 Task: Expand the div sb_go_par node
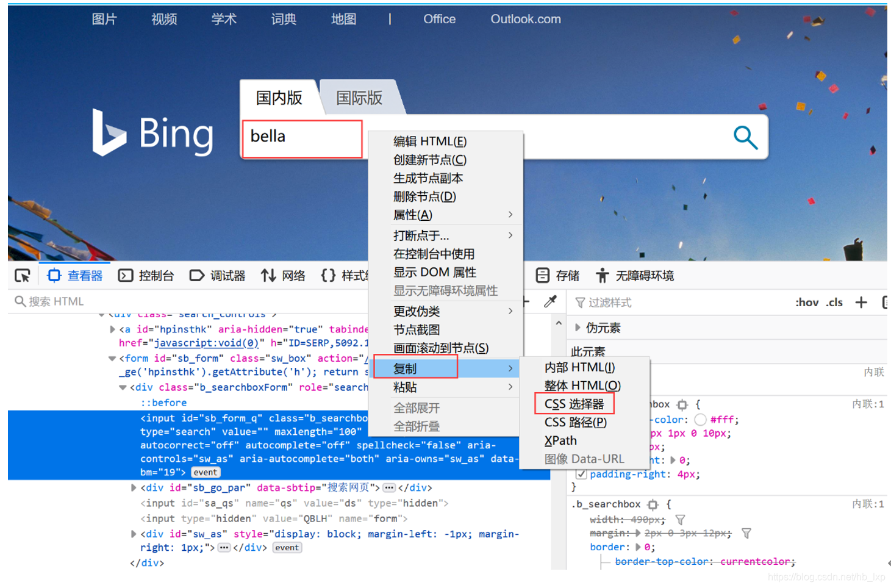point(134,487)
